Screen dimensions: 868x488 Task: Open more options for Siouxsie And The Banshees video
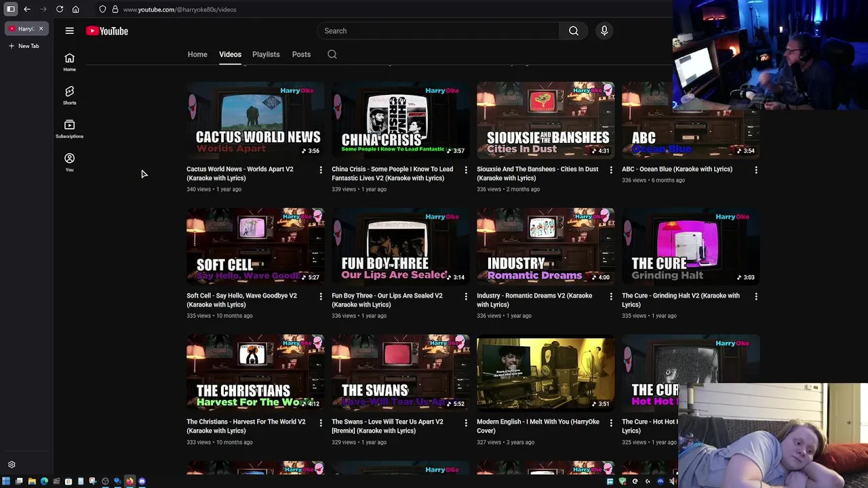tap(611, 169)
